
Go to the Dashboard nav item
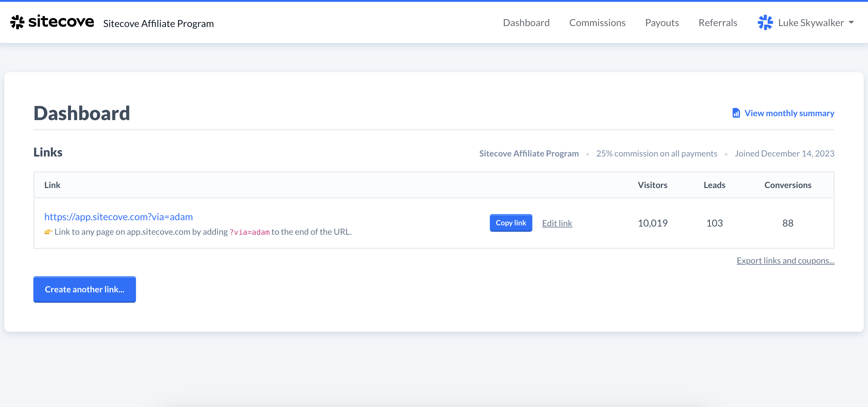pyautogui.click(x=526, y=22)
